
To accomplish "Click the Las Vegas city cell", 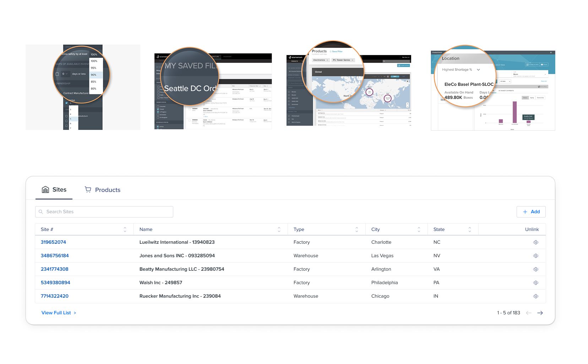I will click(382, 256).
